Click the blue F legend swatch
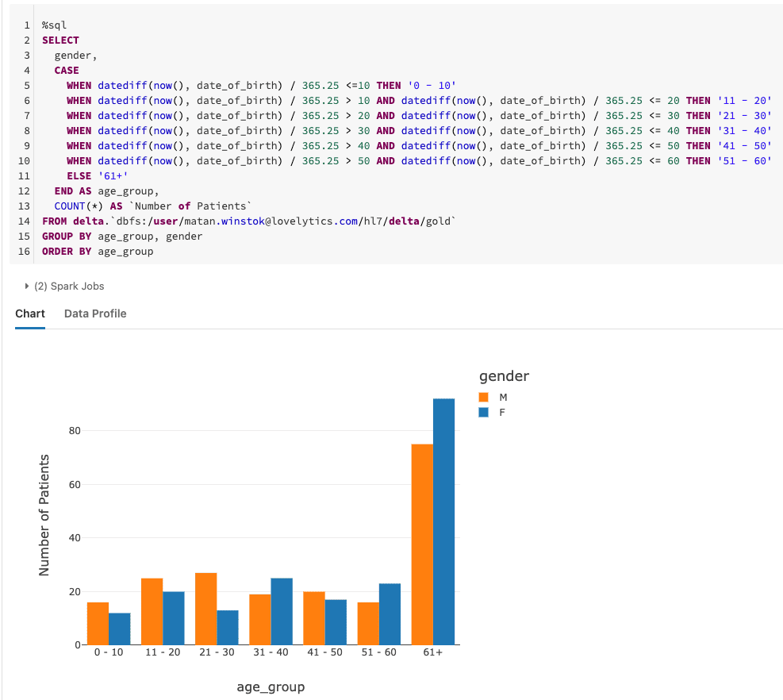 point(484,413)
